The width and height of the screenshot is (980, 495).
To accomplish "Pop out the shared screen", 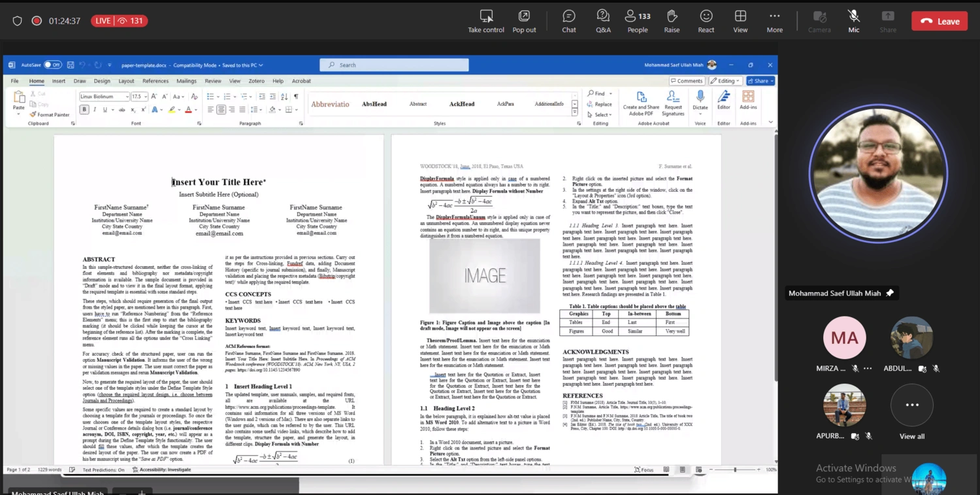I will pos(524,20).
